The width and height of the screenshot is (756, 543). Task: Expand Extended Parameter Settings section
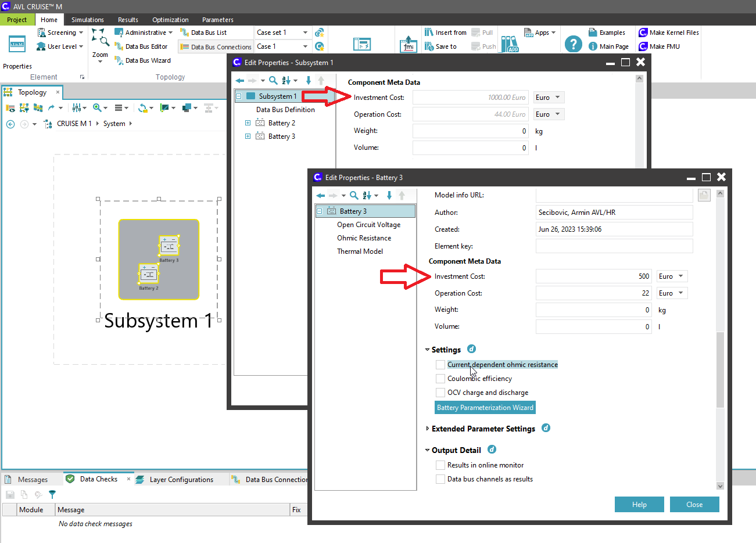[x=428, y=429]
